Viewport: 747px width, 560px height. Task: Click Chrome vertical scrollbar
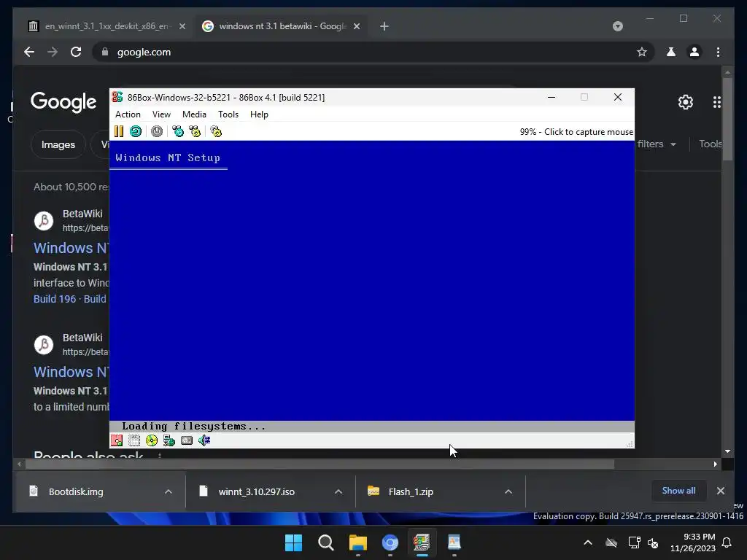point(727,119)
